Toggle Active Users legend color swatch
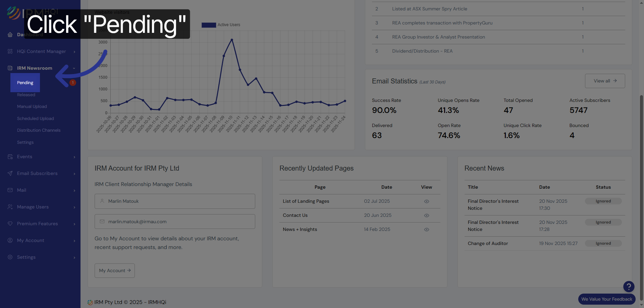The image size is (644, 308). 209,25
